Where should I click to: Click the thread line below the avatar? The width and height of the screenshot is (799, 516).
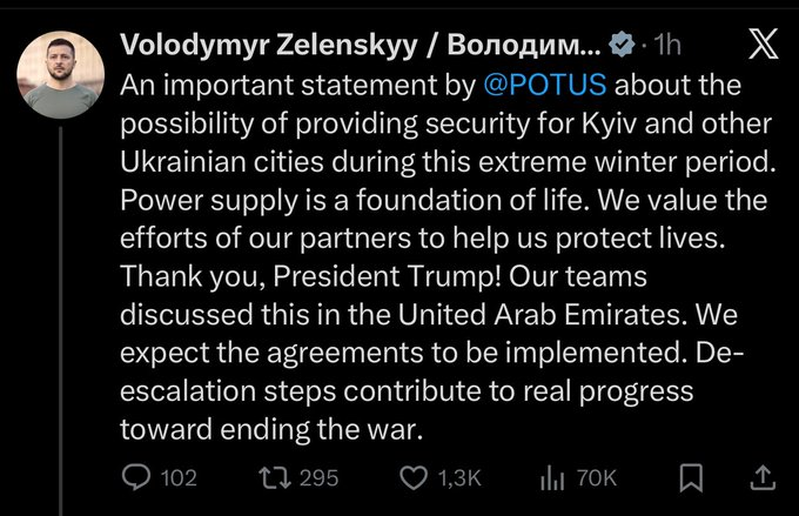pos(62,300)
